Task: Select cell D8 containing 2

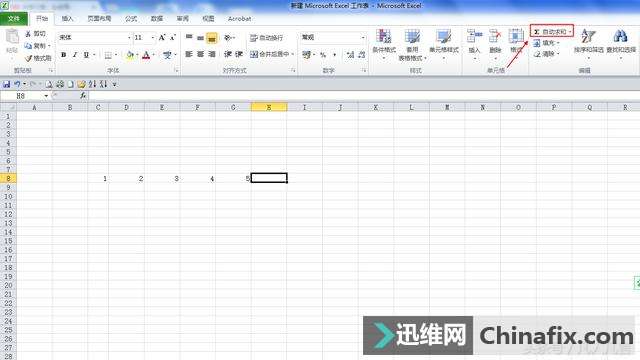Action: 127,178
